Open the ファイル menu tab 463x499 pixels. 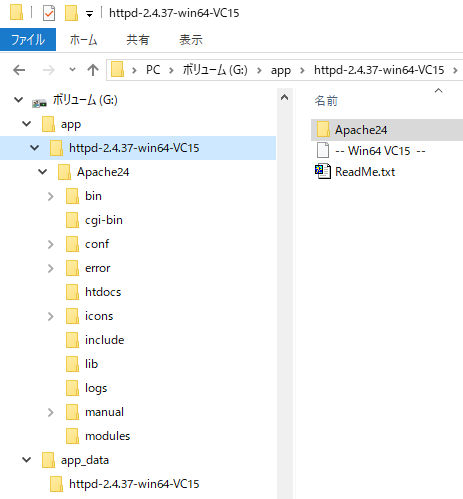(x=28, y=40)
